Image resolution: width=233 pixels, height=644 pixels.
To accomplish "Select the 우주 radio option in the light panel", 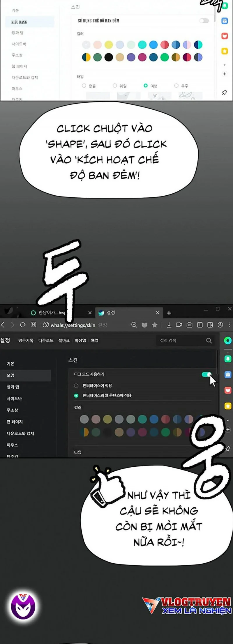I will coord(176,86).
